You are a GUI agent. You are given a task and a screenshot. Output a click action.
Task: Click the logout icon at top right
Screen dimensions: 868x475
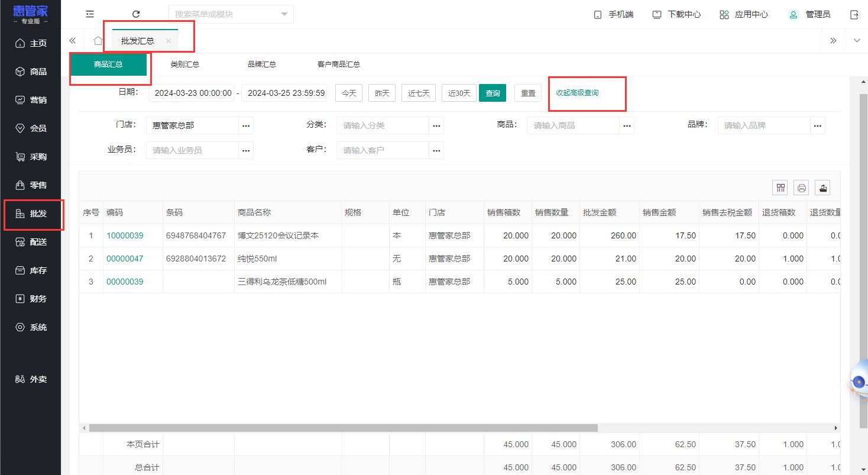[854, 14]
